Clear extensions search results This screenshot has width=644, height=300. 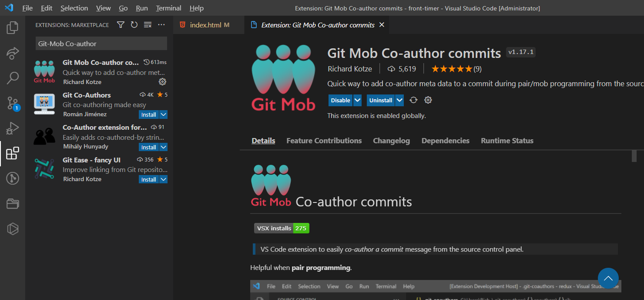pos(148,25)
